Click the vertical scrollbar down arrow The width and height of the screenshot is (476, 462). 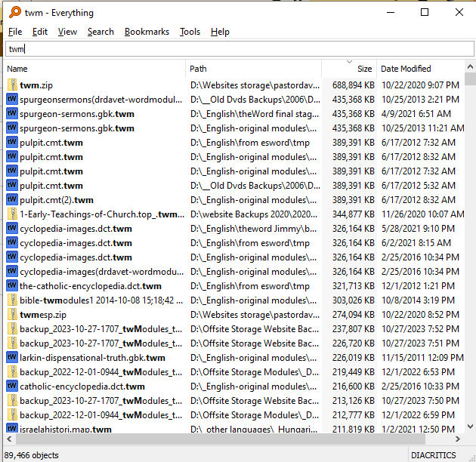470,427
